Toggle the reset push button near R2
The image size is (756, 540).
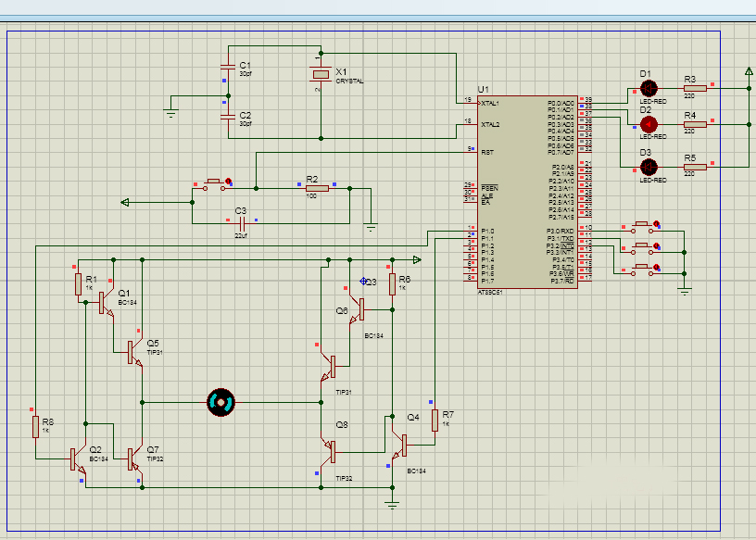coord(214,185)
